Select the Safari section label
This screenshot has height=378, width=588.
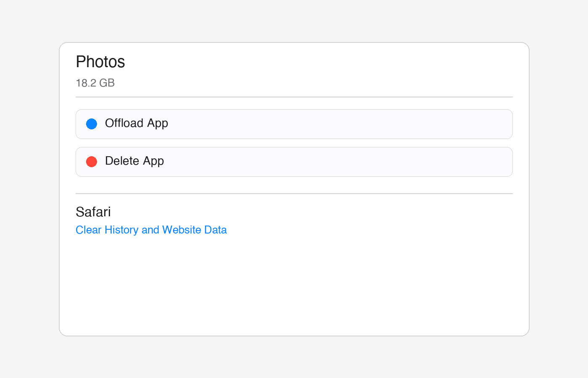click(93, 212)
